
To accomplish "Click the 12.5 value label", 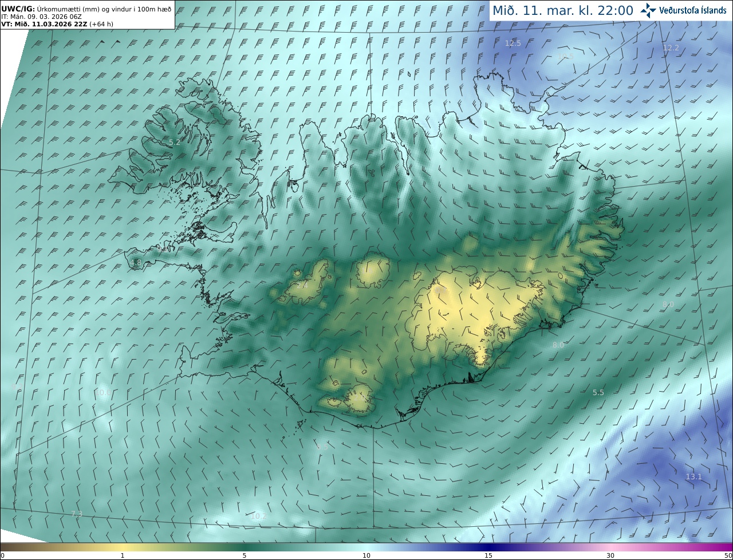I will click(x=513, y=44).
